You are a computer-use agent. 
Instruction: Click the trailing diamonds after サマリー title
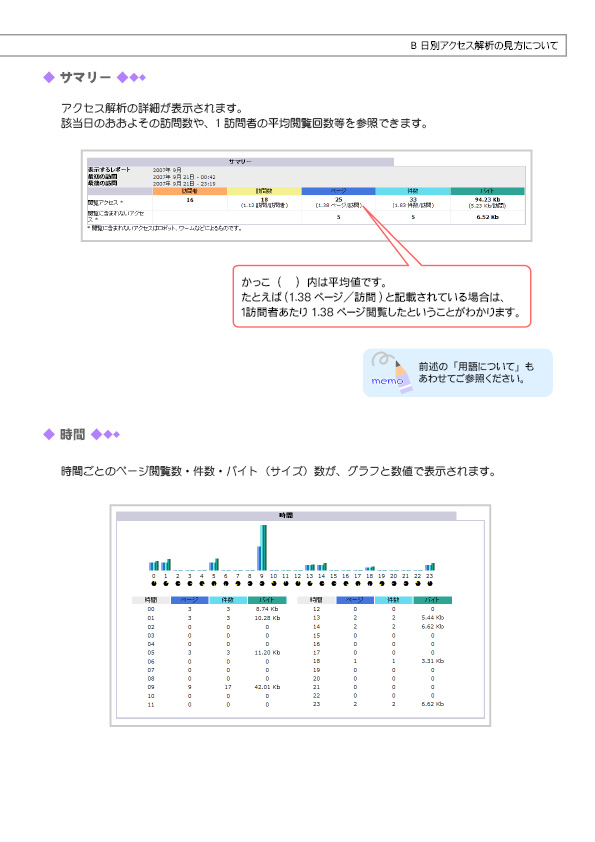(132, 77)
